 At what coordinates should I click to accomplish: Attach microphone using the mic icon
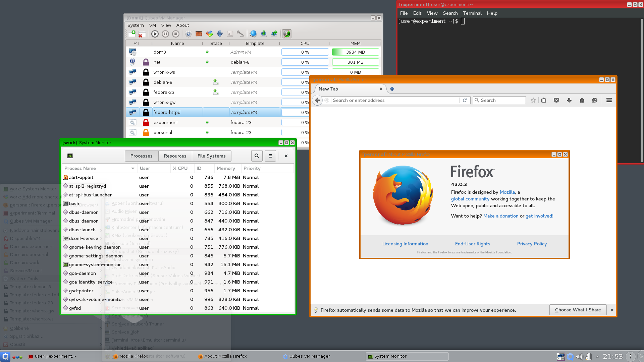point(240,34)
